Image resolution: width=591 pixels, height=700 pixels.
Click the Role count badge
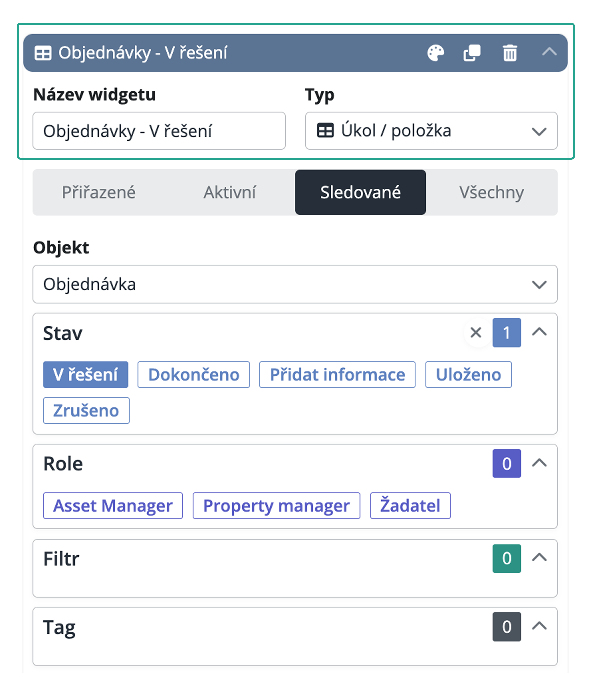pos(507,463)
